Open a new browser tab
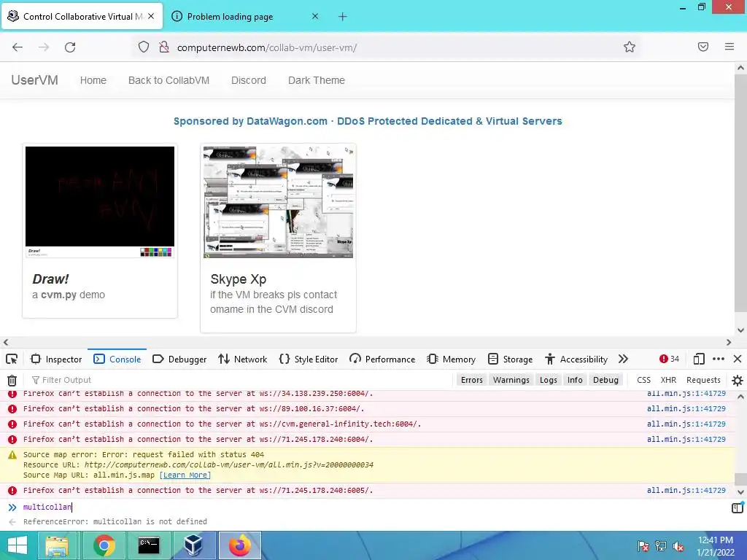 [343, 17]
